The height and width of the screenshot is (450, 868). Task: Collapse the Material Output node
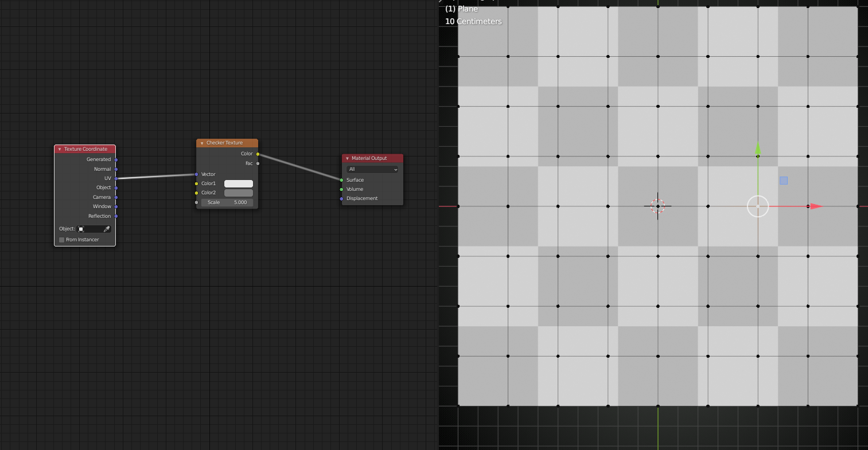(x=347, y=158)
